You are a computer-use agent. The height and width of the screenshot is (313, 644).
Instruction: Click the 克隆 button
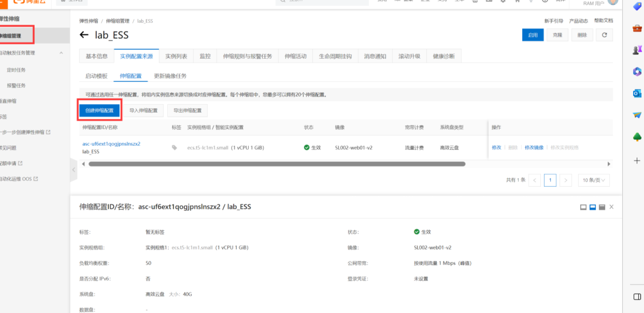tap(557, 35)
